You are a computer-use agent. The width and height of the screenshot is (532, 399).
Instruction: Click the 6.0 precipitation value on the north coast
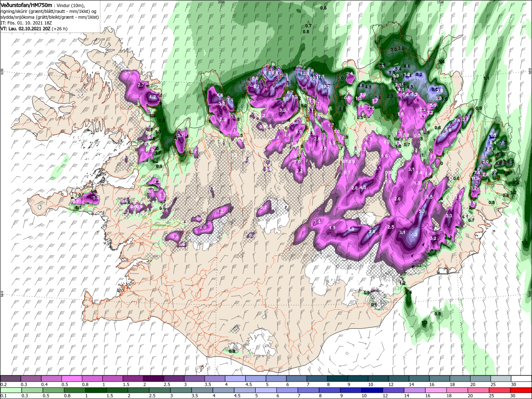(255, 78)
